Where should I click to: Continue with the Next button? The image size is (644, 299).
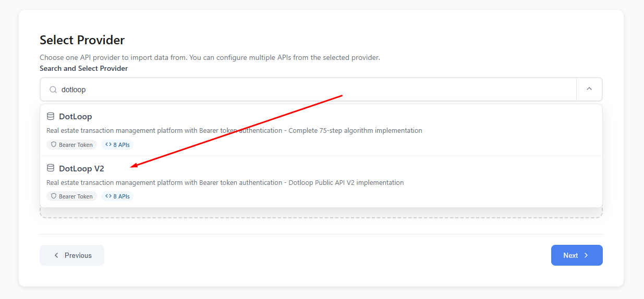[x=577, y=255]
